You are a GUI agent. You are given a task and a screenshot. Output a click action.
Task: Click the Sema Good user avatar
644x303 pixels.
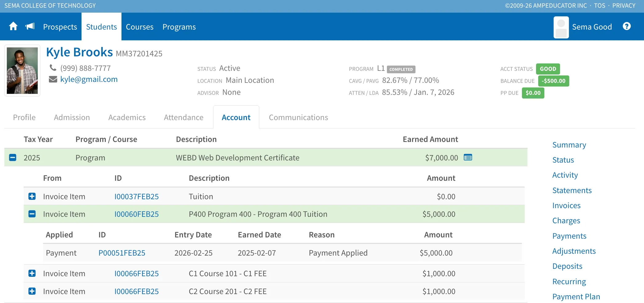tap(561, 27)
